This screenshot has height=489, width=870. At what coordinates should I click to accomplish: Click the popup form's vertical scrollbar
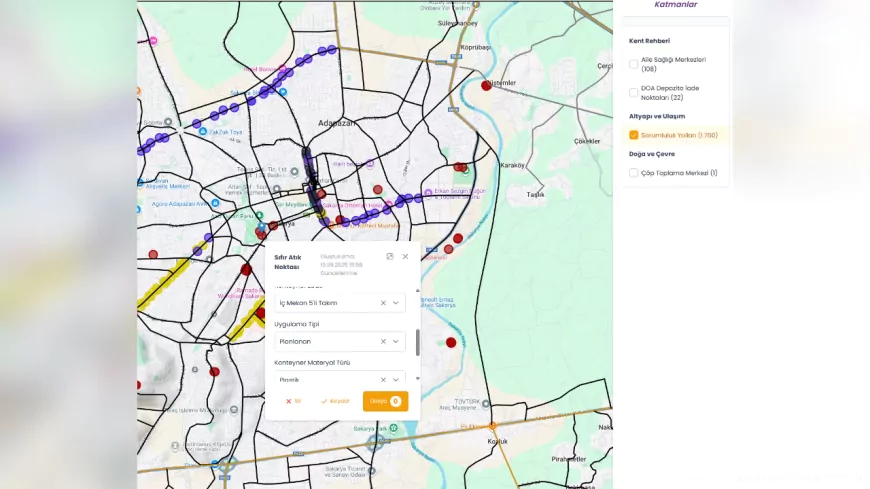point(417,341)
